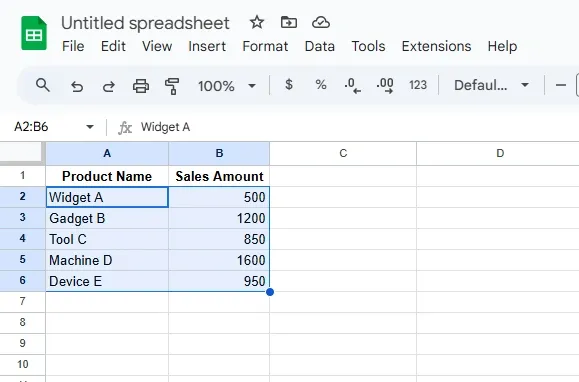The height and width of the screenshot is (382, 579).
Task: Open the Tools menu
Action: click(368, 46)
